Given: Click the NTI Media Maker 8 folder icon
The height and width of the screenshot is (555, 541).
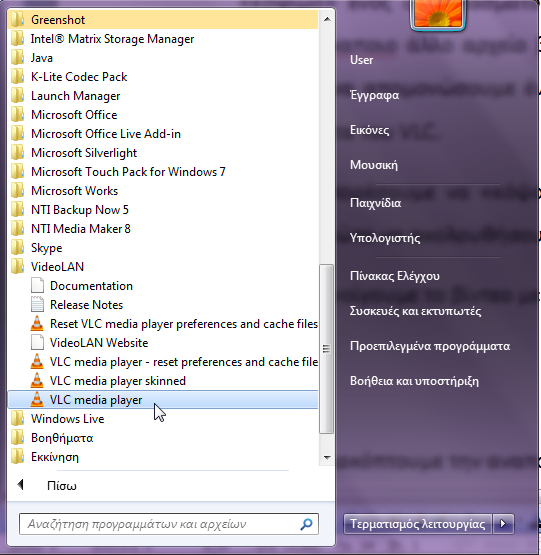Looking at the screenshot, I should click(17, 229).
